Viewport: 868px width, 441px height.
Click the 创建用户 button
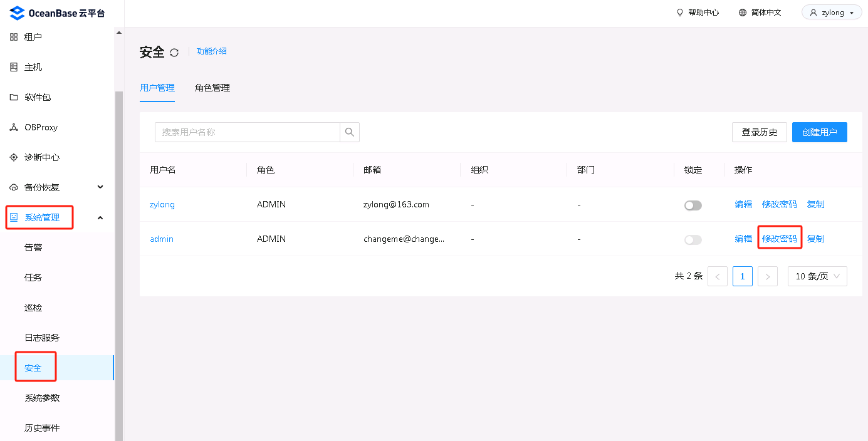pyautogui.click(x=819, y=132)
